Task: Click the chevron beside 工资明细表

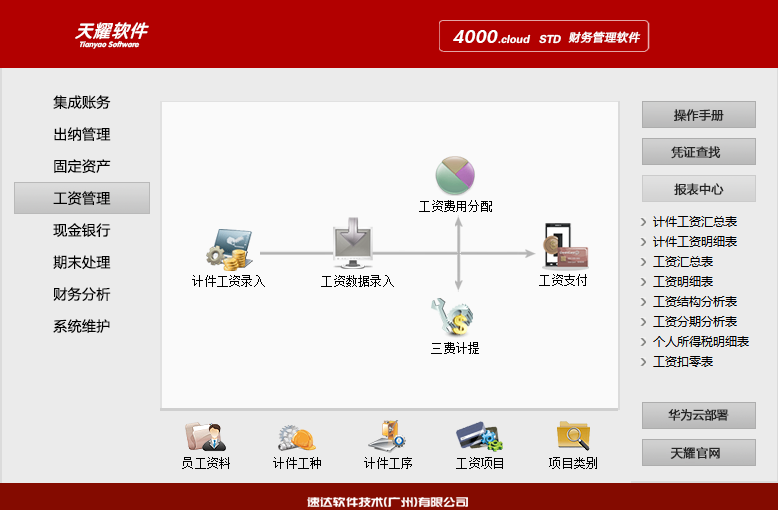Action: click(644, 282)
